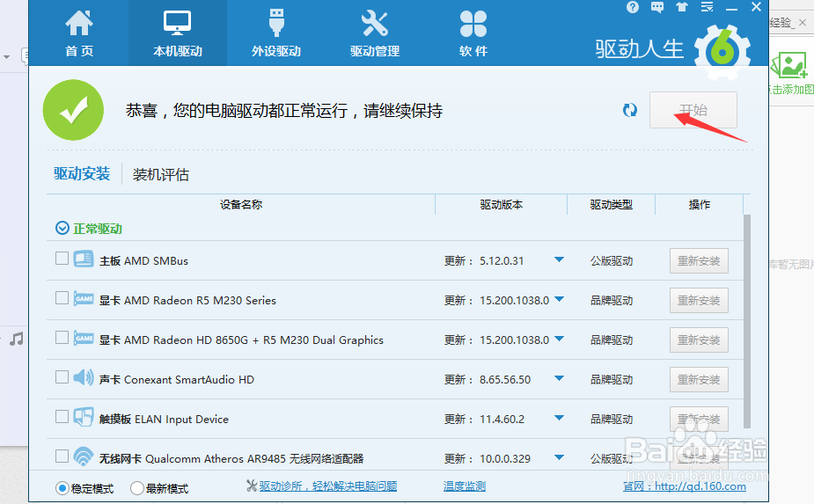Click the 驱动版本 column header
The height and width of the screenshot is (504, 814).
[501, 205]
